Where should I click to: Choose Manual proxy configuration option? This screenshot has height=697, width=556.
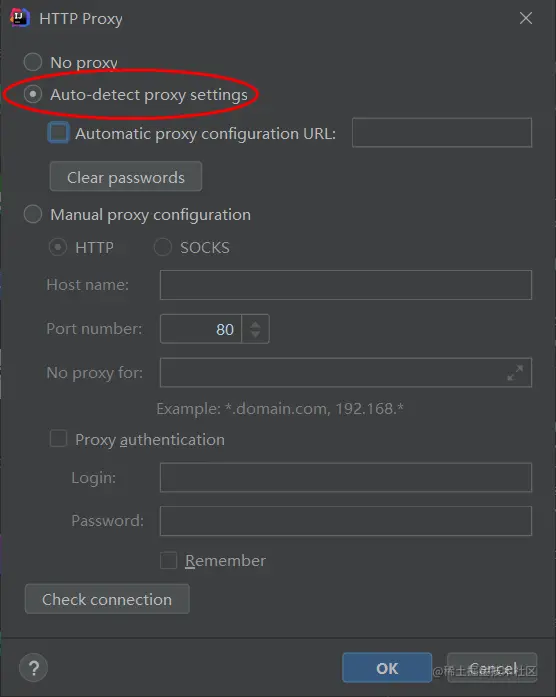[x=33, y=214]
